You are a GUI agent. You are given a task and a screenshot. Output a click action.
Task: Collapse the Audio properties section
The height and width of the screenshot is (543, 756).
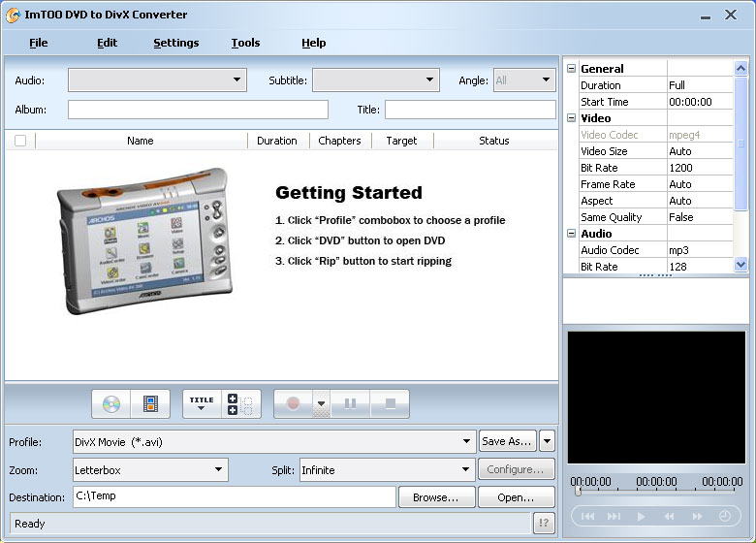click(572, 234)
